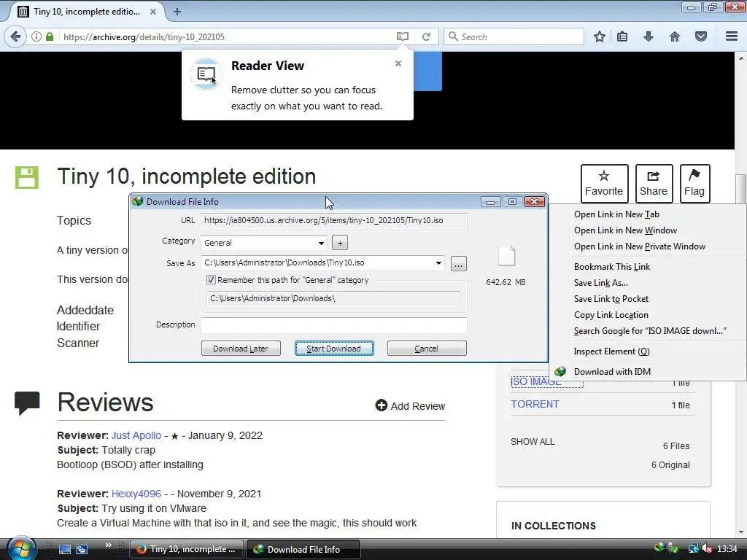Click the Description input field
This screenshot has width=747, height=560.
pyautogui.click(x=334, y=324)
